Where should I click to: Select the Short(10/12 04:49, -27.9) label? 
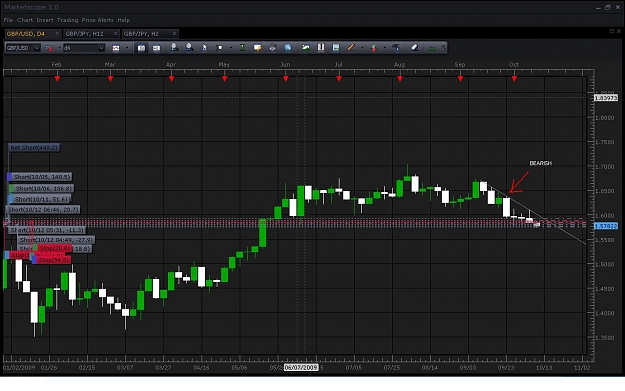(x=56, y=240)
